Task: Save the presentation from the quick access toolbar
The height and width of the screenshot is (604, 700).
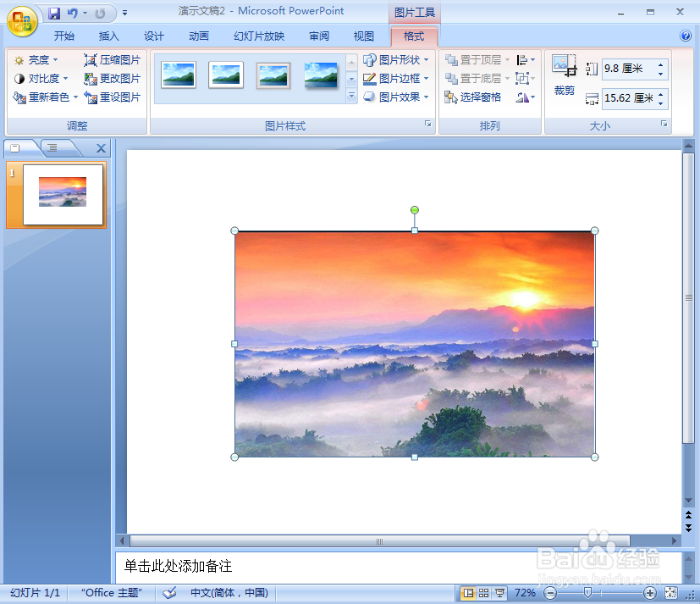Action: 54,14
